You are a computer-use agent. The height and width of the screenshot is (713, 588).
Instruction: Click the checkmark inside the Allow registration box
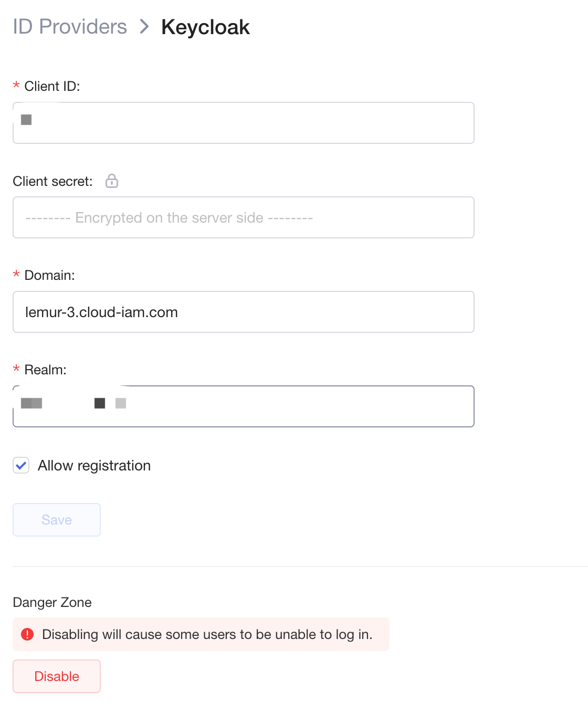coord(20,465)
